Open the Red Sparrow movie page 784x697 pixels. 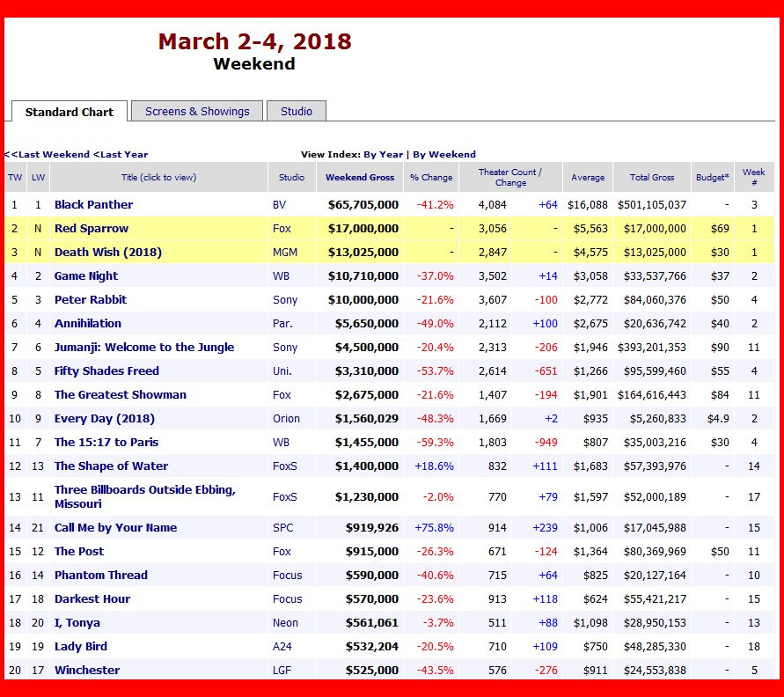click(92, 229)
